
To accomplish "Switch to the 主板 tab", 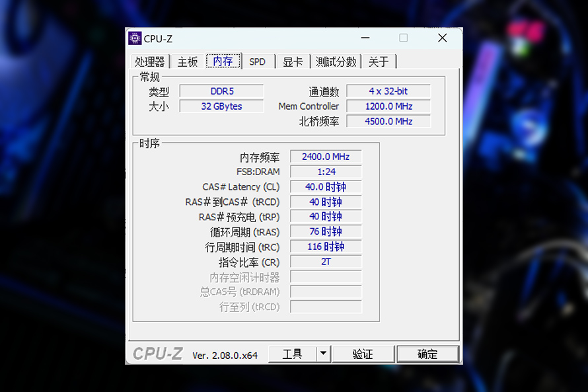I will (187, 61).
